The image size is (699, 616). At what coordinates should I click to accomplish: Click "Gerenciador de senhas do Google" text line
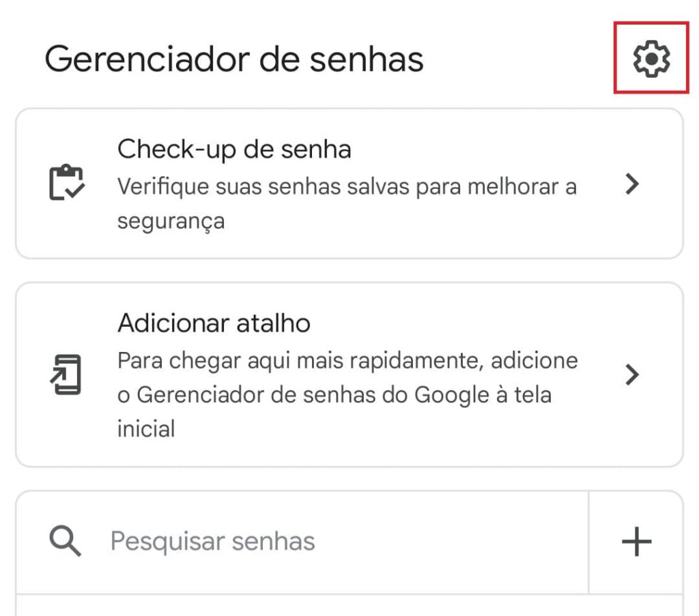click(x=334, y=394)
